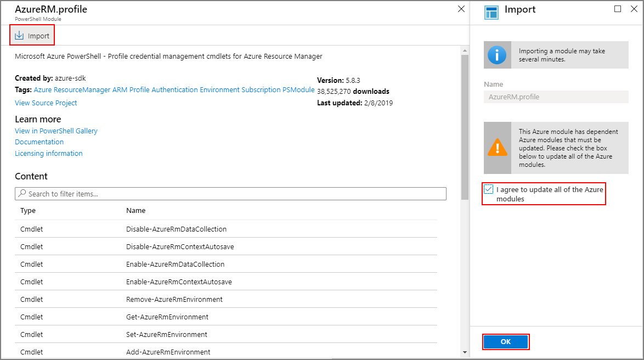Screen dimensions: 644x360
Task: Select the Enable-AzureRmDataCollection row
Action: point(226,265)
